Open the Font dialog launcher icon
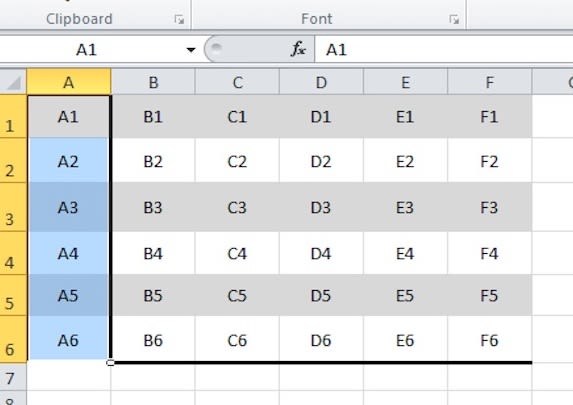This screenshot has width=573, height=405. pos(454,19)
